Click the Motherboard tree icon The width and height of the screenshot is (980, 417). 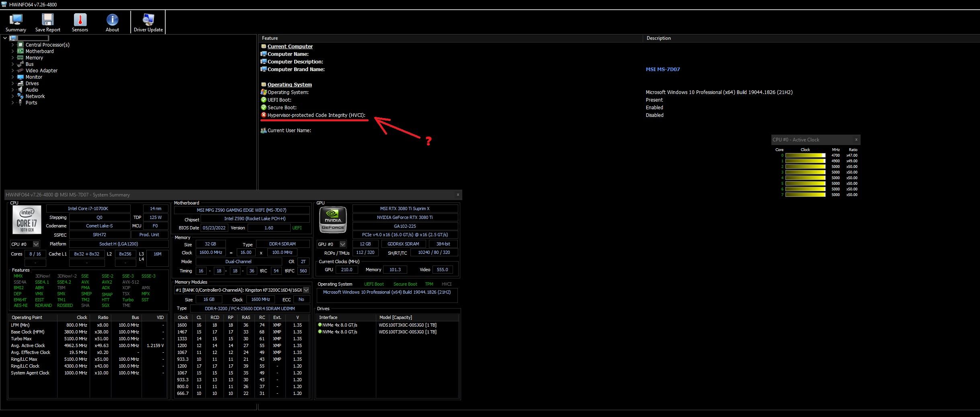click(x=20, y=51)
